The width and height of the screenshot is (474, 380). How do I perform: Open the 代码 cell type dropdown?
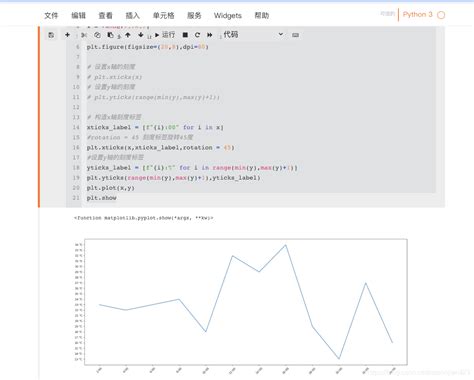pos(253,35)
